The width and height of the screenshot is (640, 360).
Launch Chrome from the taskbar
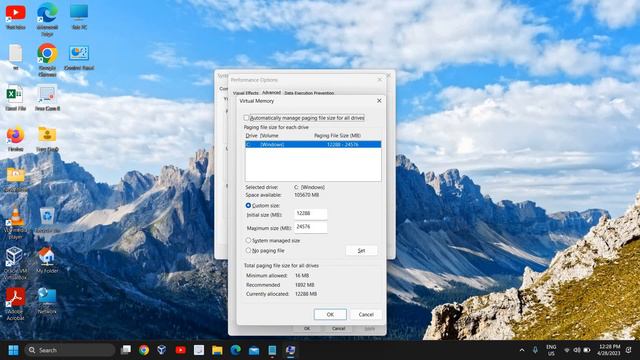coord(144,350)
